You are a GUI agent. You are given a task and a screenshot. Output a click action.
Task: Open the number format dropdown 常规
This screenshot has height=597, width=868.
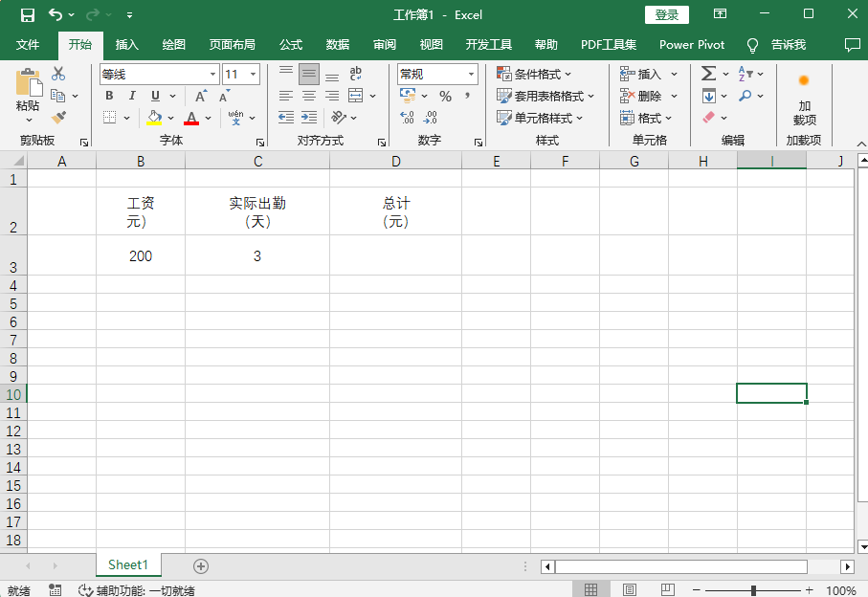point(471,74)
